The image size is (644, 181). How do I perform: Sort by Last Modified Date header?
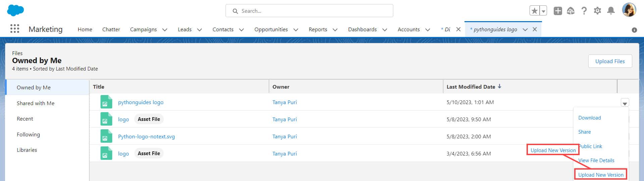coord(530,87)
